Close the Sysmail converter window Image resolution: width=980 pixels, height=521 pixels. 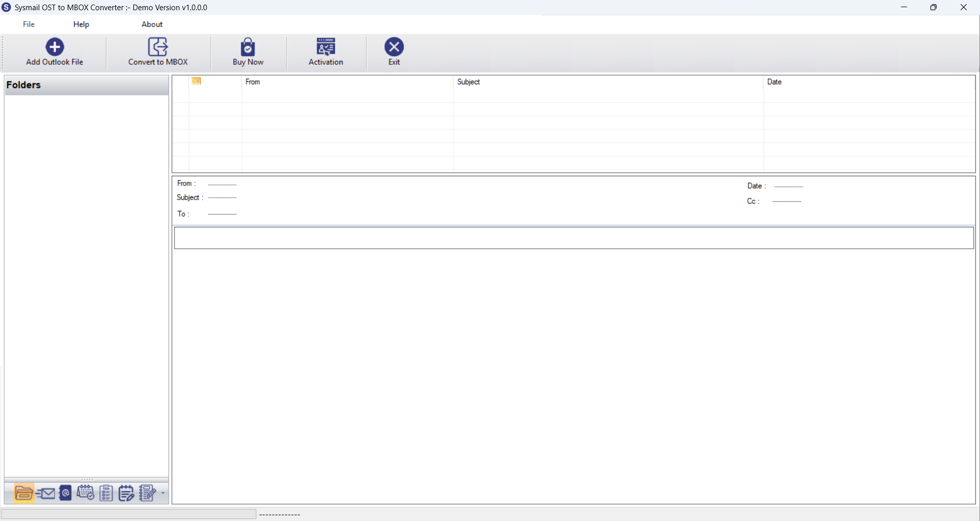pos(964,7)
